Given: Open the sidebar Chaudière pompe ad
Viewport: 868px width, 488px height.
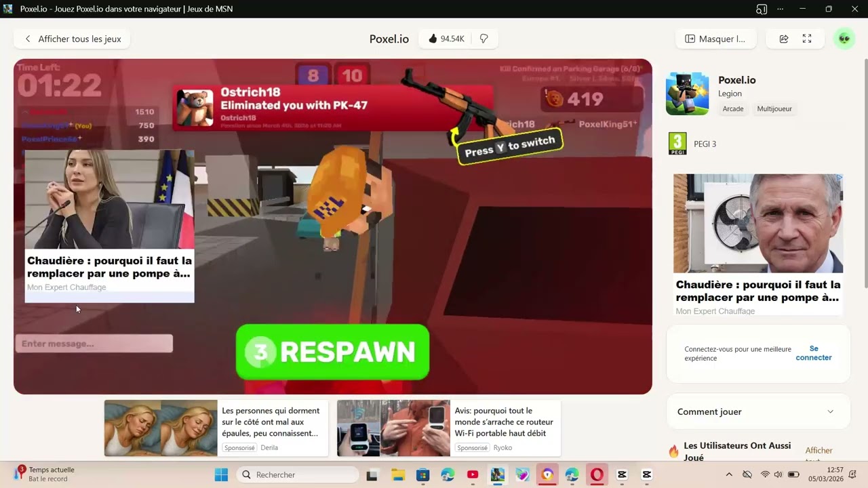Looking at the screenshot, I should [x=758, y=245].
